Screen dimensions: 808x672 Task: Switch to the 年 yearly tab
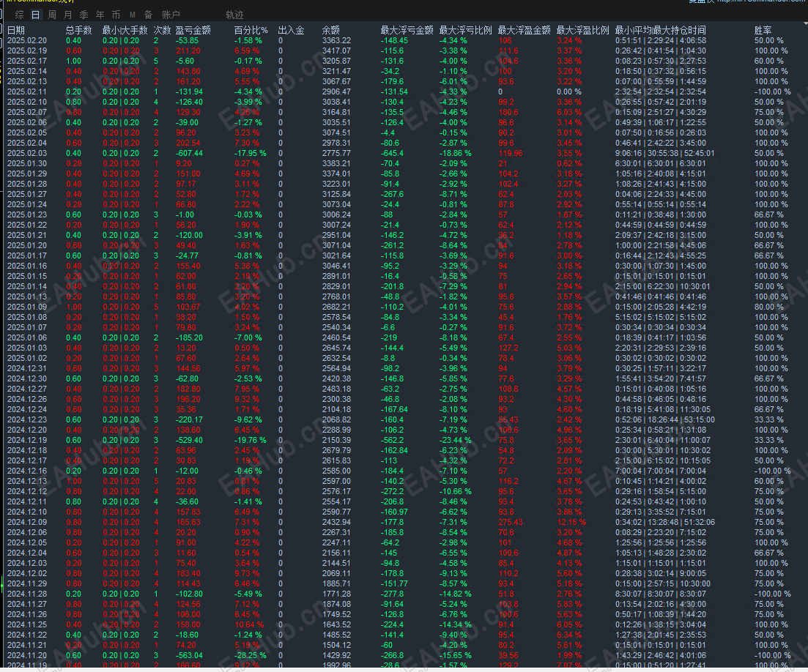click(x=100, y=15)
